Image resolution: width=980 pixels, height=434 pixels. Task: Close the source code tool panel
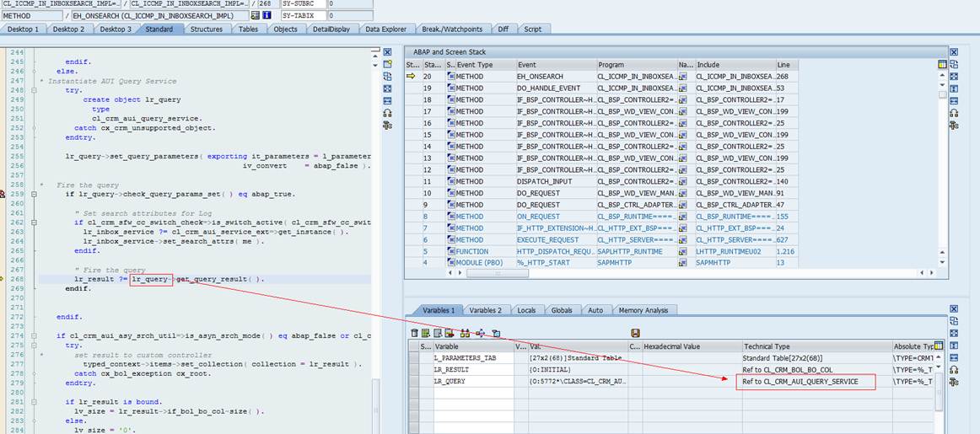(x=387, y=52)
